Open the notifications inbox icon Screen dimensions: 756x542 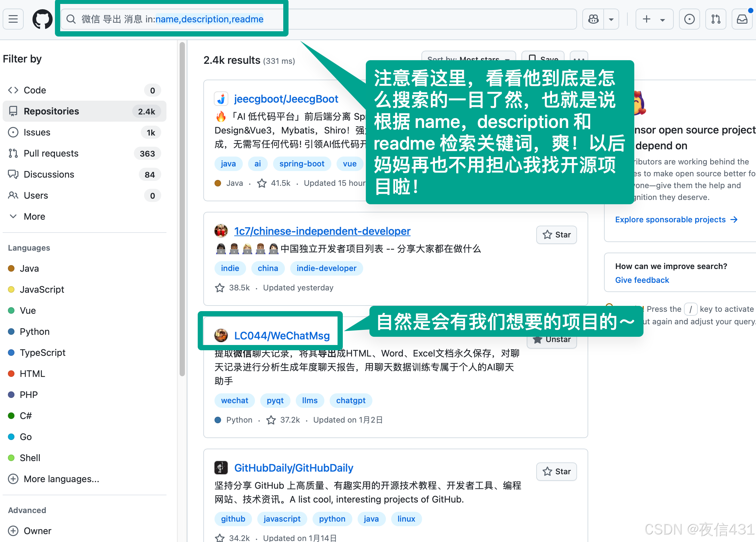pyautogui.click(x=742, y=19)
